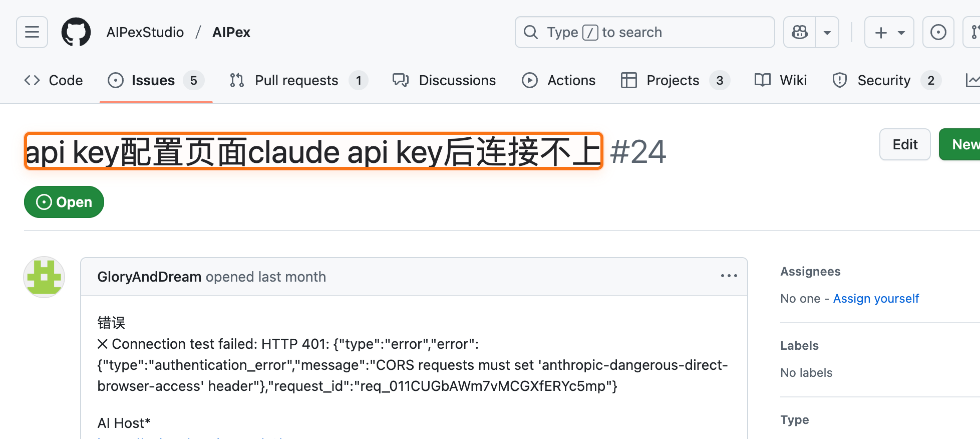Open GloryAndDream's avatar

(x=44, y=277)
